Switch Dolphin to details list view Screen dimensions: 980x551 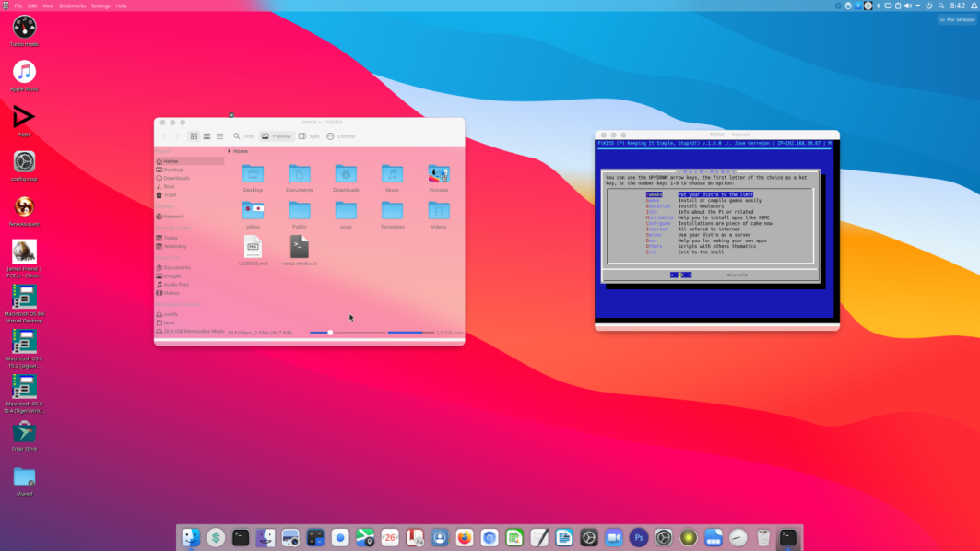pyautogui.click(x=220, y=136)
